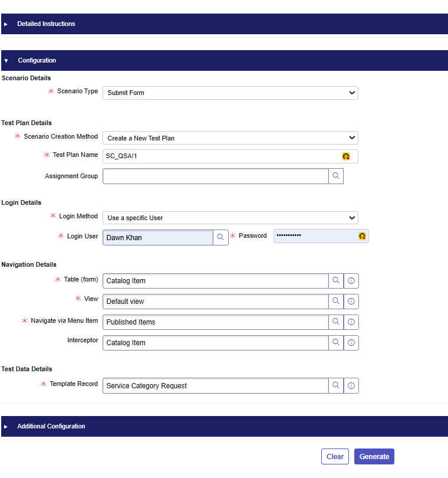Click password manager icon in Password field
448x478 pixels.
pos(362,236)
